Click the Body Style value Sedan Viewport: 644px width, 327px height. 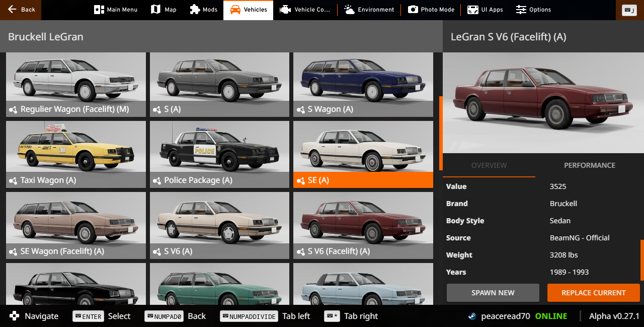click(x=560, y=221)
